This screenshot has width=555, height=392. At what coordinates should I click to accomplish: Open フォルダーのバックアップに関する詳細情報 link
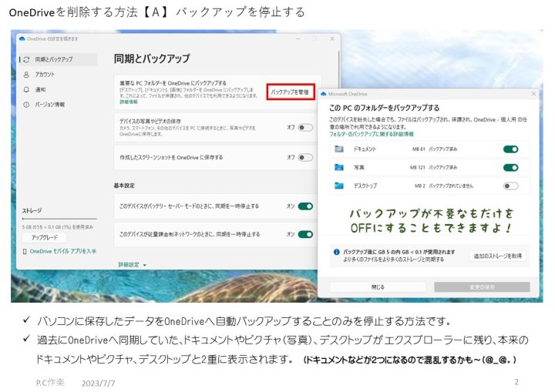coord(372,134)
